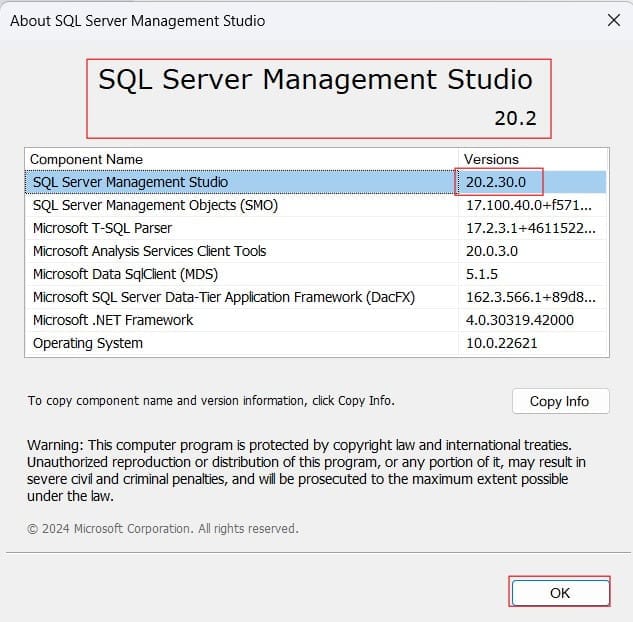This screenshot has height=622, width=633.
Task: Select the SQL Server Management Studio row
Action: pyautogui.click(x=316, y=182)
